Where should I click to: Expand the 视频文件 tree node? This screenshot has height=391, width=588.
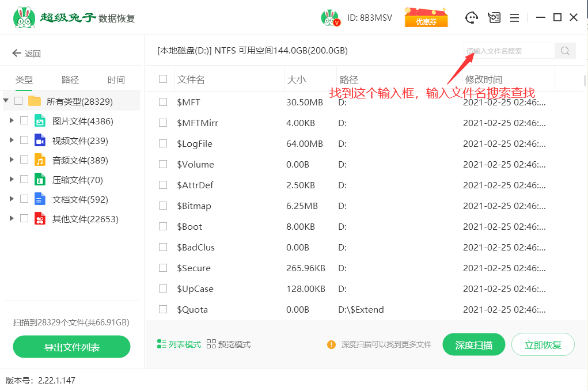pos(11,141)
